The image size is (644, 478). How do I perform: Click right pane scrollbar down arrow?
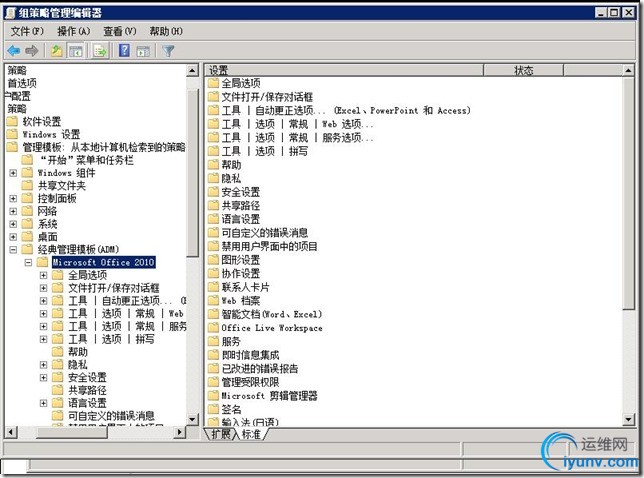click(x=628, y=419)
